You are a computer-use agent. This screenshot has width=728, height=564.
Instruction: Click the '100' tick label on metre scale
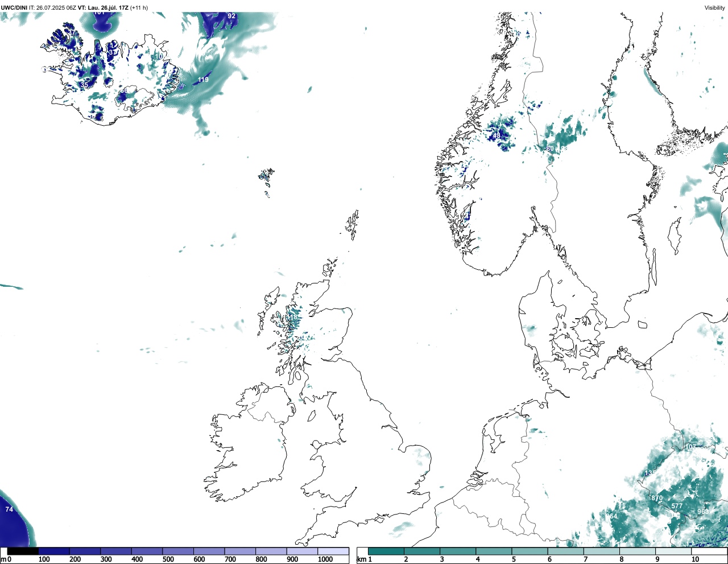point(44,559)
